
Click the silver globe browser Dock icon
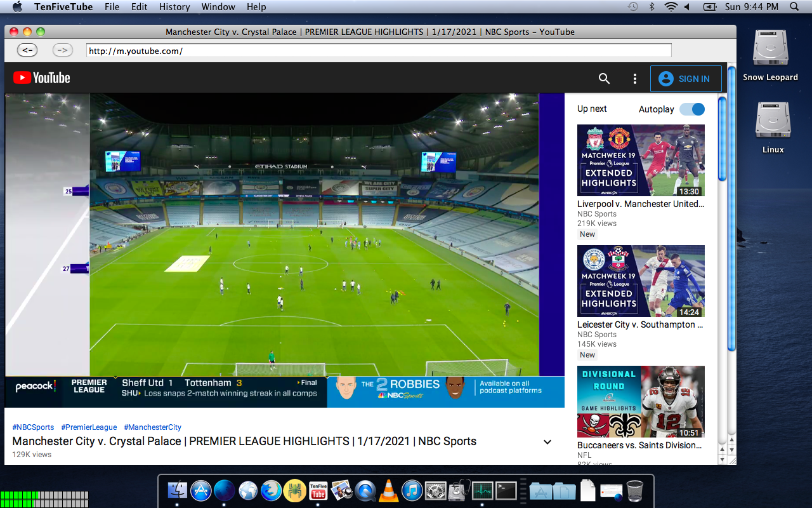pos(247,490)
